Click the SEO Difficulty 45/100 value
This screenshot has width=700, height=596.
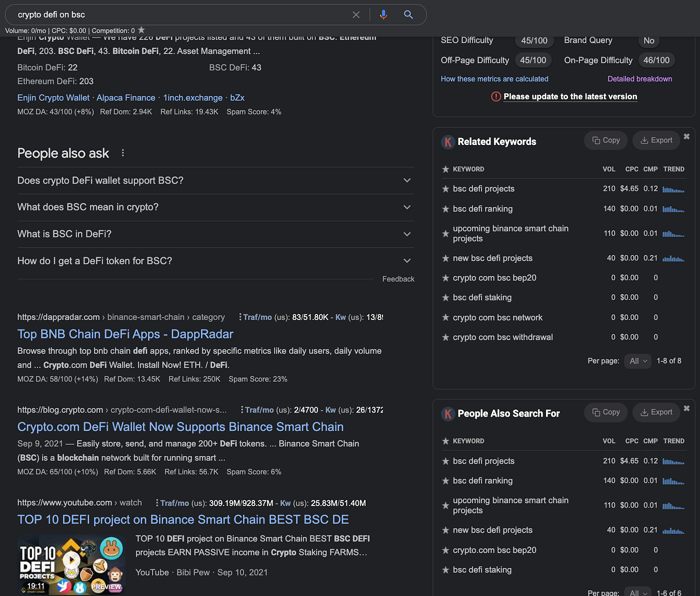pyautogui.click(x=534, y=40)
